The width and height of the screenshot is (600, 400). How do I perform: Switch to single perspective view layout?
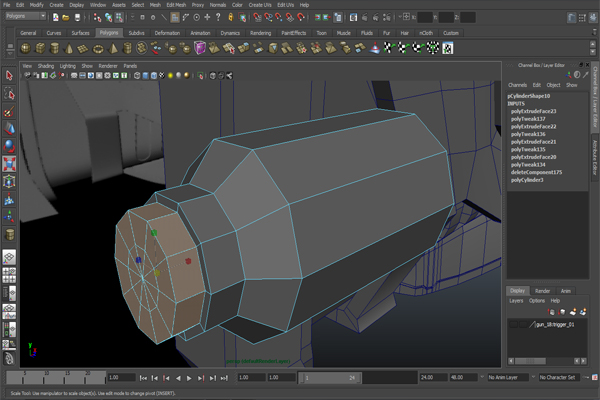point(9,257)
